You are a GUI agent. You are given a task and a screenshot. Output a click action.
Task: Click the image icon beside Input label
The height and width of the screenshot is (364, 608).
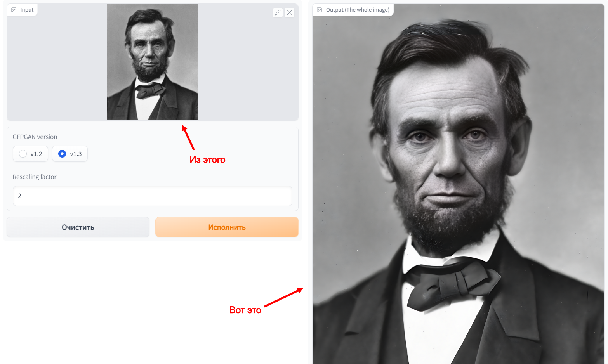[x=14, y=10]
